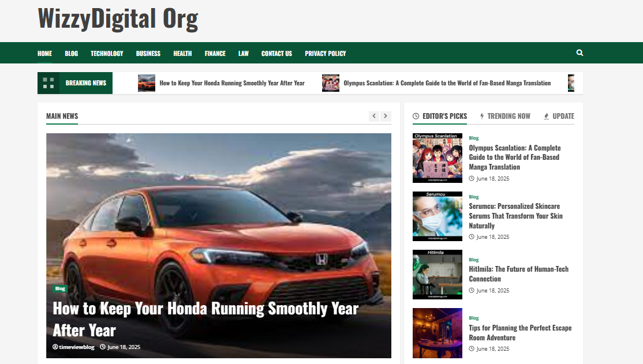Go to the BLOG menu item
The width and height of the screenshot is (643, 364).
(72, 53)
